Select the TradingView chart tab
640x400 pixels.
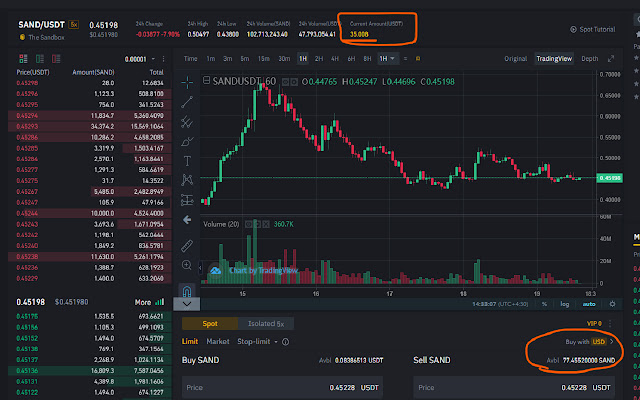point(554,59)
